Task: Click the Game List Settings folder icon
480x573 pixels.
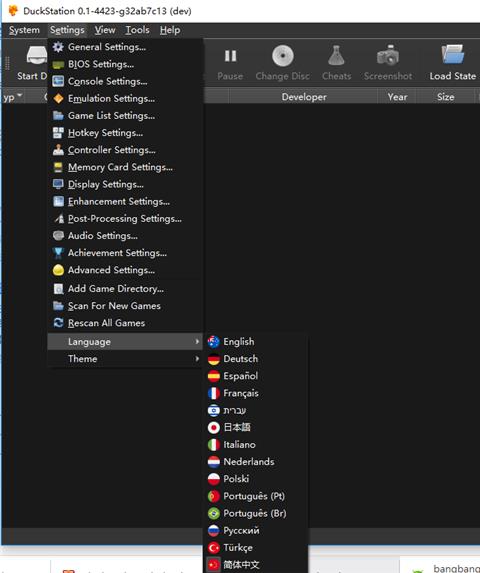Action: click(58, 115)
